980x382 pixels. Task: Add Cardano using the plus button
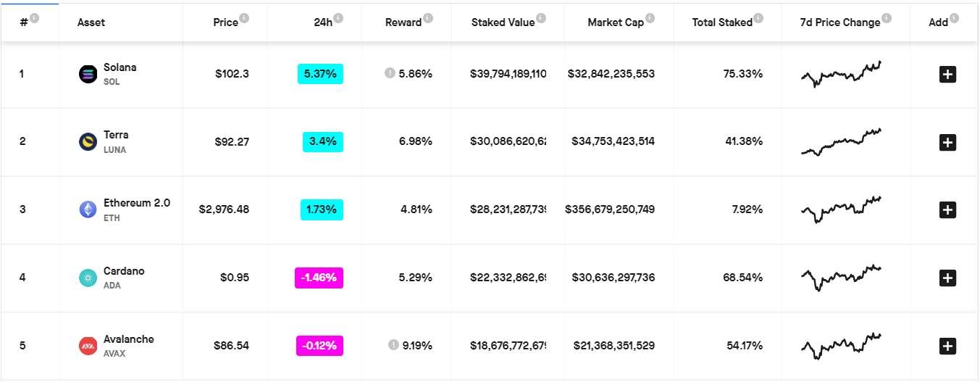(947, 278)
